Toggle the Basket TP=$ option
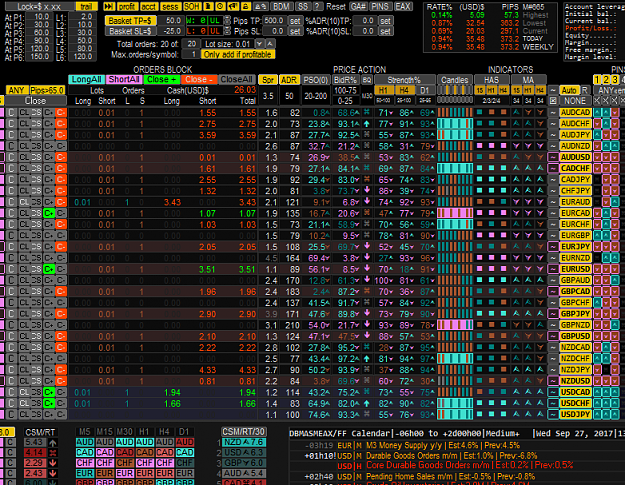 (130, 20)
